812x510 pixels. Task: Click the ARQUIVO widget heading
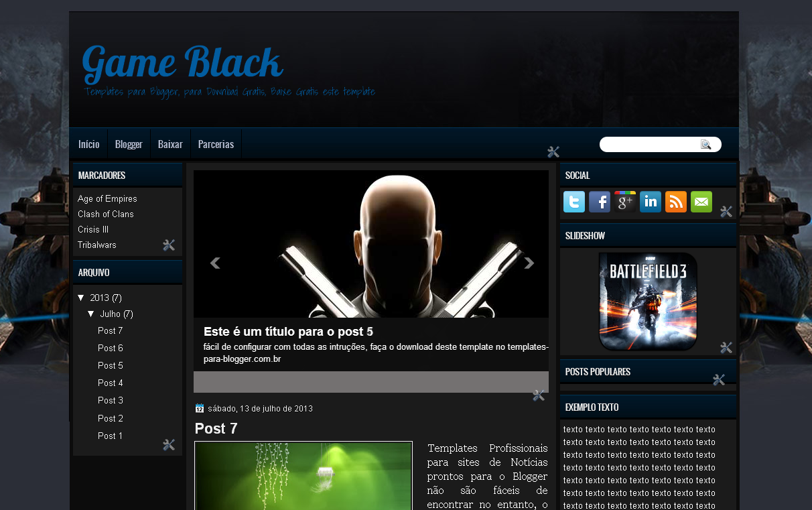coord(94,272)
